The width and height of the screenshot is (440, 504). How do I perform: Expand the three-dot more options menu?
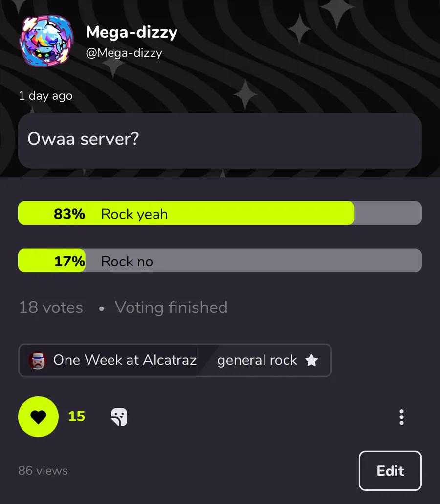[401, 417]
